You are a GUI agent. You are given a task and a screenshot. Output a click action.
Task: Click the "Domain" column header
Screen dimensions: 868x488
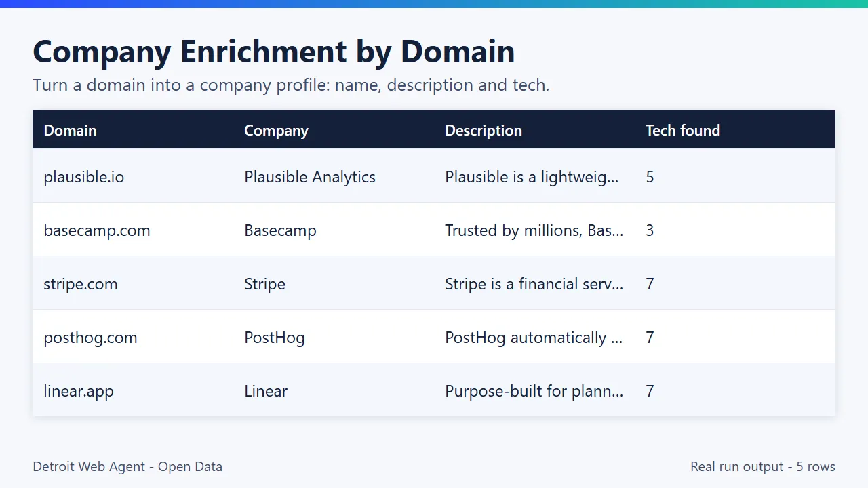click(x=71, y=130)
